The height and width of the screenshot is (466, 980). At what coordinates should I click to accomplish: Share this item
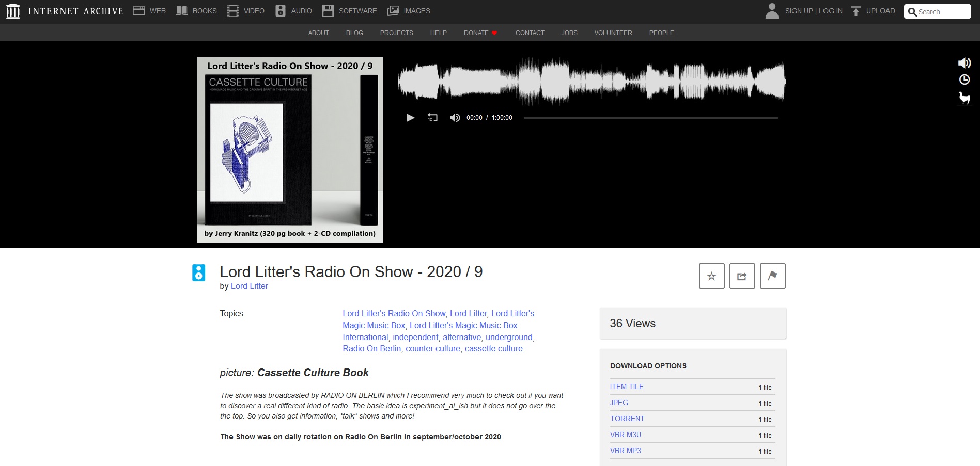point(742,276)
